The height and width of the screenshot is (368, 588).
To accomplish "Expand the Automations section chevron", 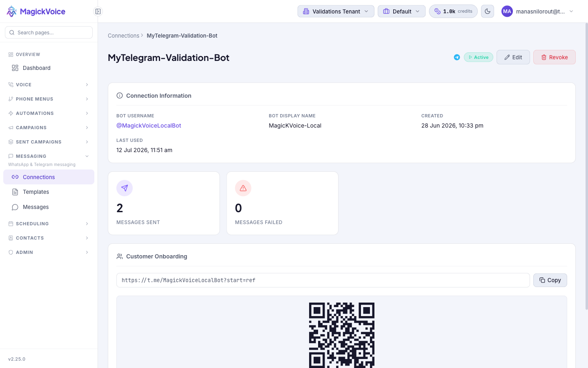I will [87, 113].
